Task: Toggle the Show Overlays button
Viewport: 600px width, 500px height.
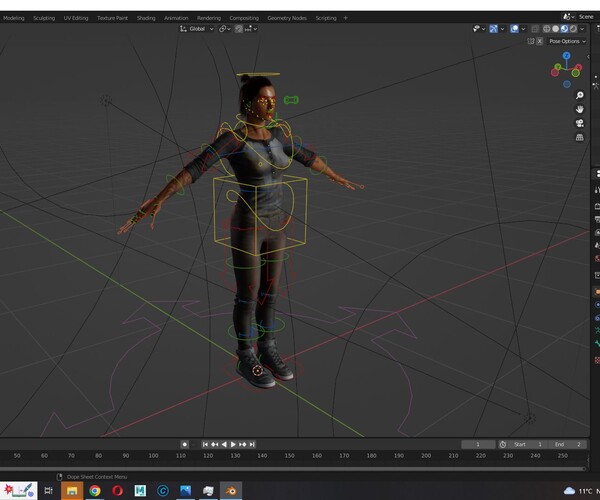Action: point(515,29)
